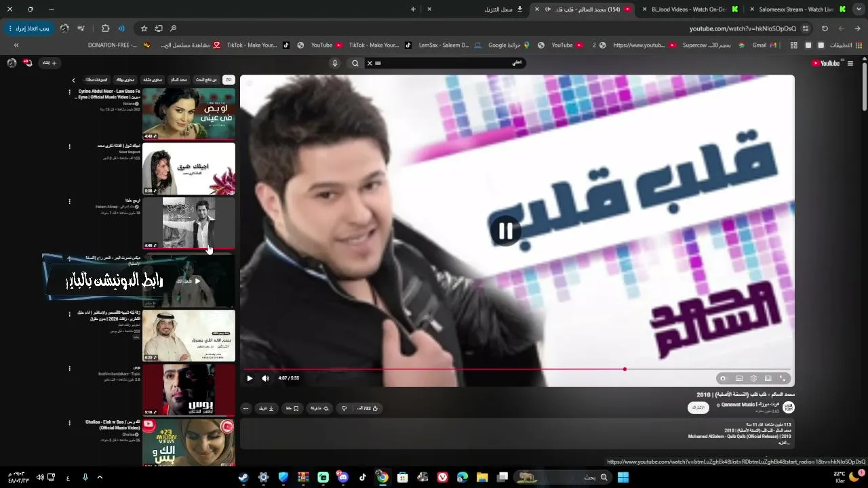Open the Supercow bookmark
This screenshot has width=868, height=488.
(713, 45)
